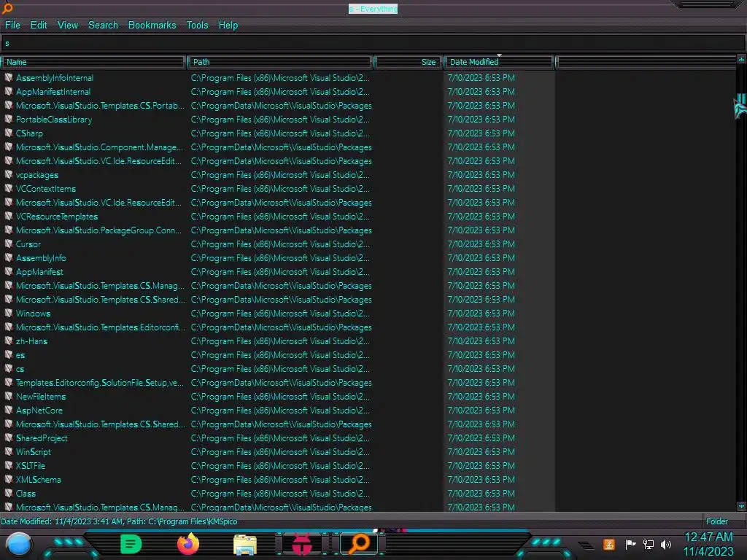Click the search input field containing 's'
This screenshot has height=560, width=747.
pos(373,43)
